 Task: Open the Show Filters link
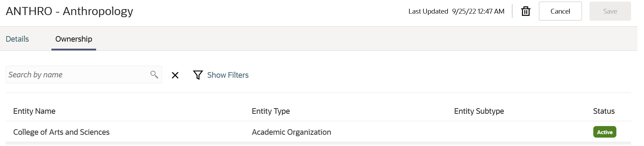pos(228,75)
